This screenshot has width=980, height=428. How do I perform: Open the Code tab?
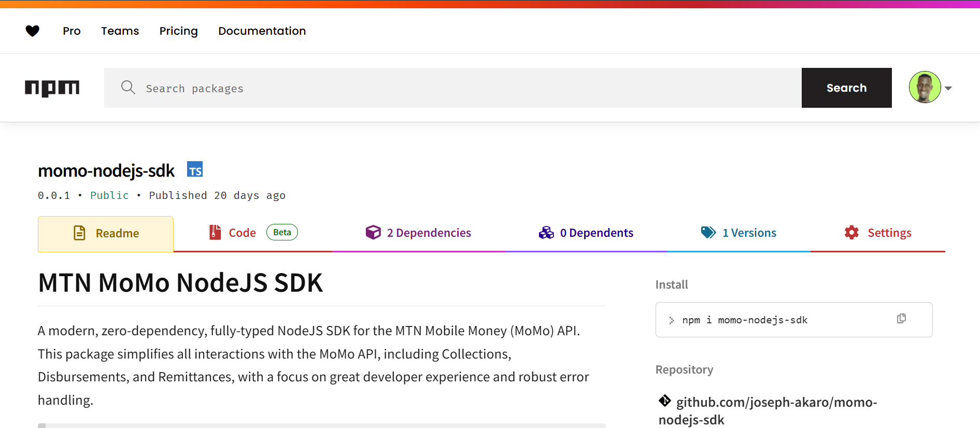pos(242,233)
